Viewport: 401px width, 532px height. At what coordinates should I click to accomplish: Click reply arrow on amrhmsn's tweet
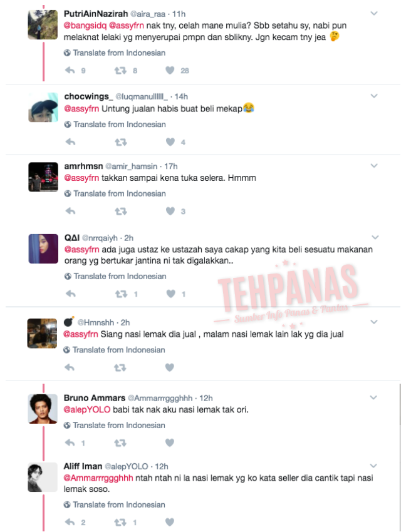tap(70, 211)
